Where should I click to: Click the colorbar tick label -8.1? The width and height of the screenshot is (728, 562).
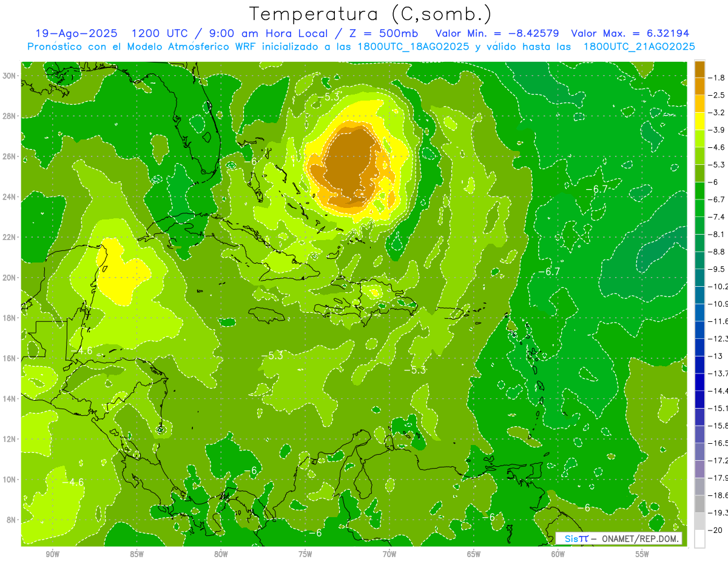tap(717, 234)
